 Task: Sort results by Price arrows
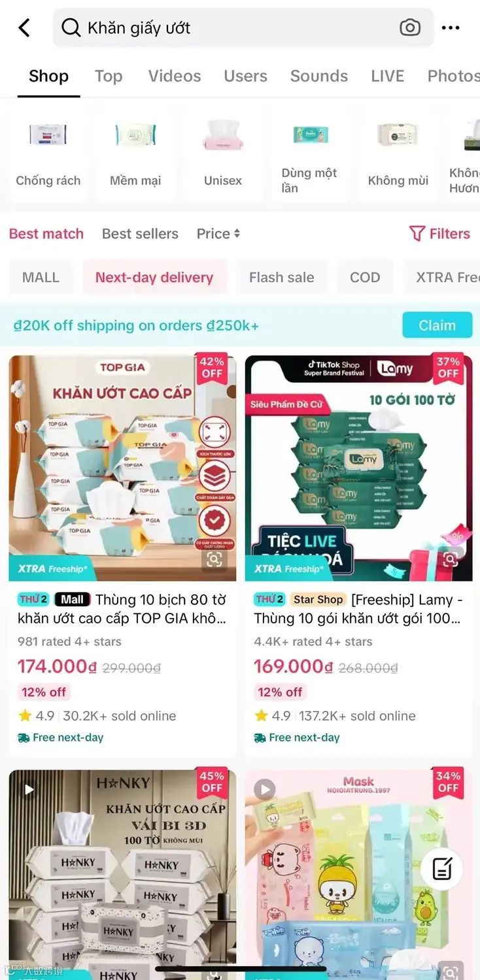[x=218, y=234]
